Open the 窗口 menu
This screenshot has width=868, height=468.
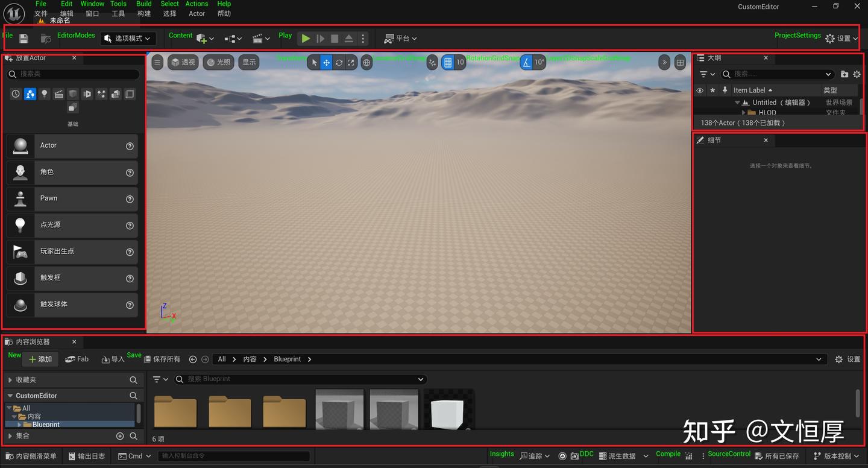(92, 14)
